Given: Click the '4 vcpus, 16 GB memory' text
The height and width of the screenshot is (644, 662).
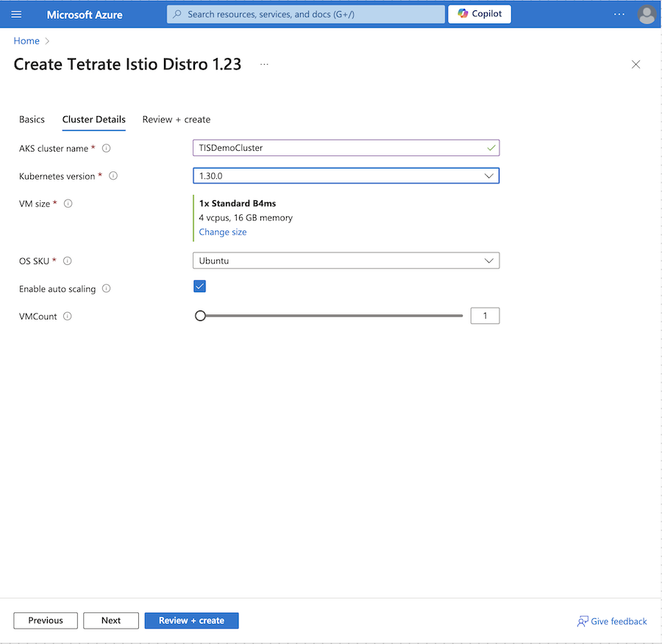Looking at the screenshot, I should point(246,218).
